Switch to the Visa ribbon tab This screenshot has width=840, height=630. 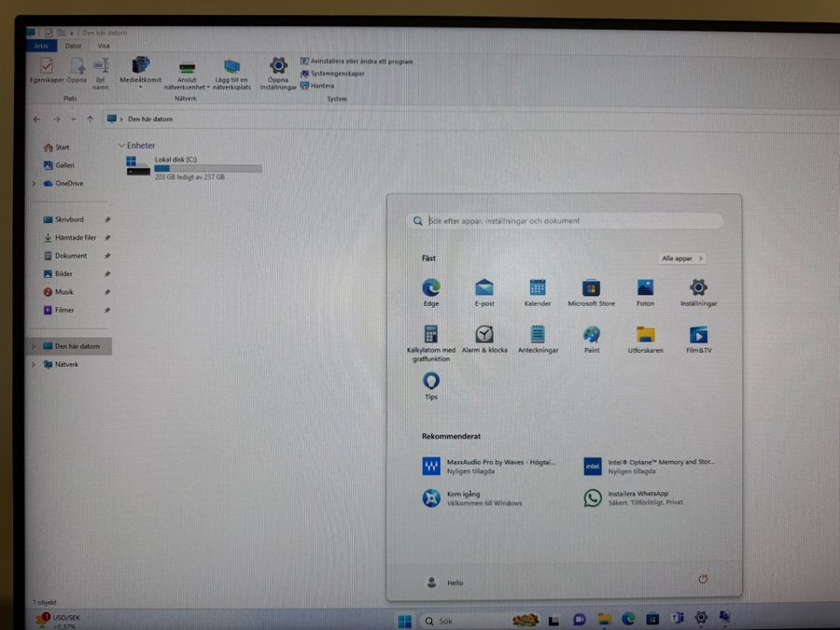coord(103,45)
